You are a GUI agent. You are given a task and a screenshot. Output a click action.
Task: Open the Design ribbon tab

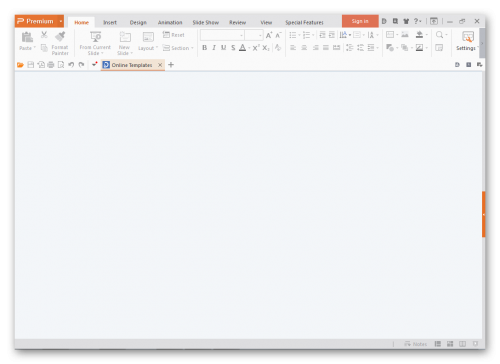(x=138, y=23)
